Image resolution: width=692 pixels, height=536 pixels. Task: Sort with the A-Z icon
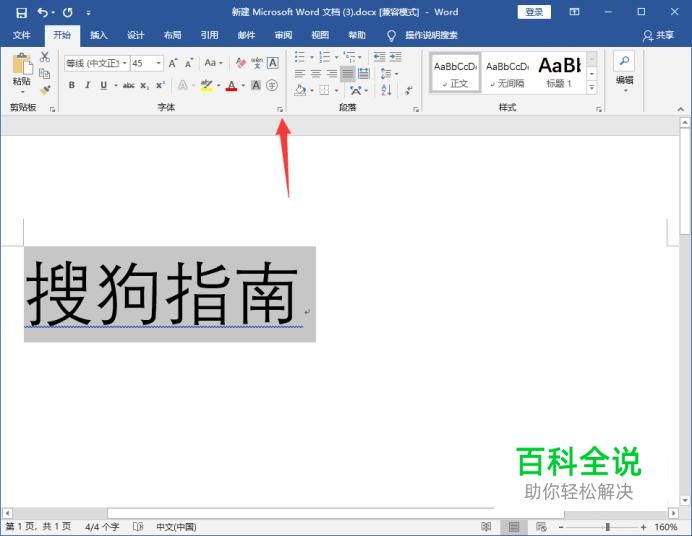click(386, 90)
